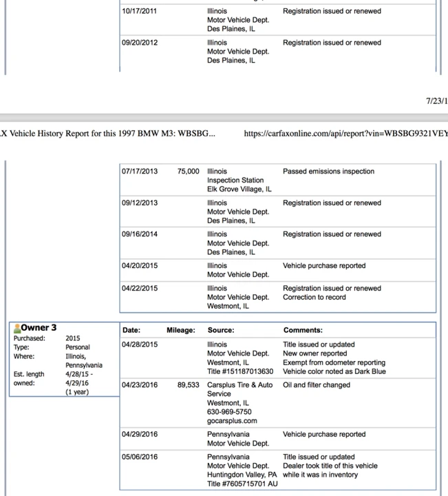Select 'Vehicle purchase reported' for 04/29/2016

(x=324, y=434)
